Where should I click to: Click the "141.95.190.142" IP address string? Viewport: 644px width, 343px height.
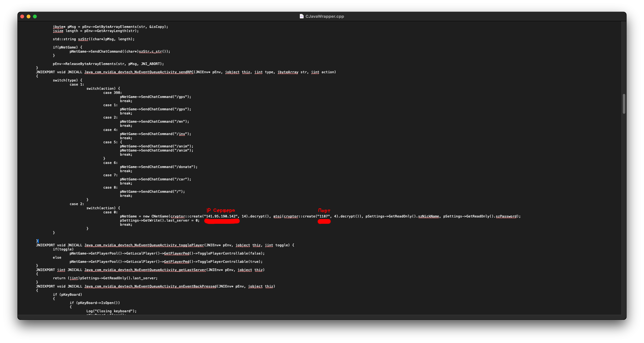pos(221,216)
